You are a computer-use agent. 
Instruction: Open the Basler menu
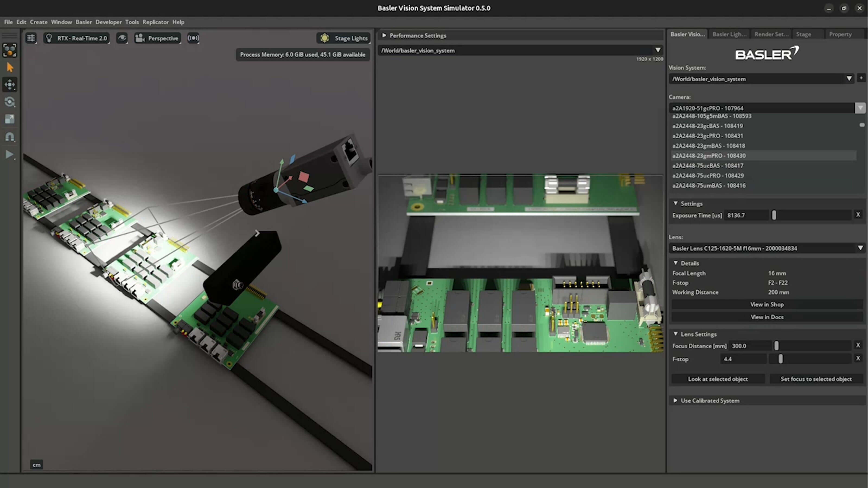click(84, 22)
